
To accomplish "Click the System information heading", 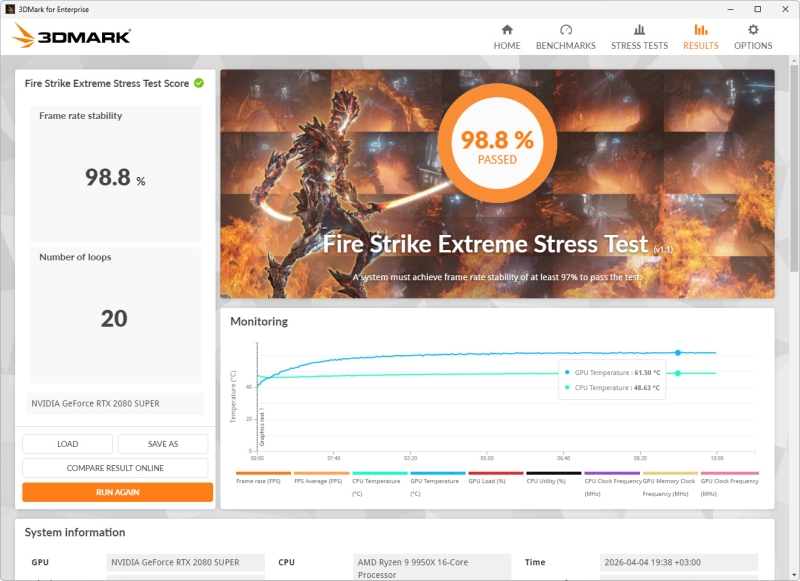I will pos(75,532).
